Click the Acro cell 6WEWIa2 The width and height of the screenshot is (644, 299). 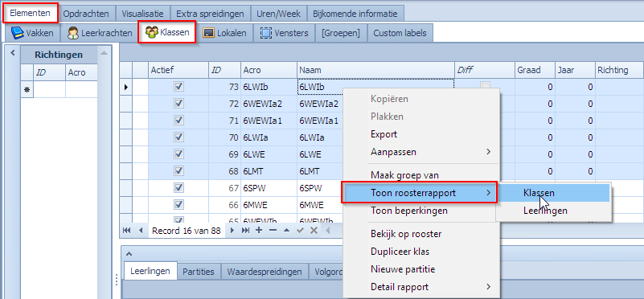tap(269, 104)
